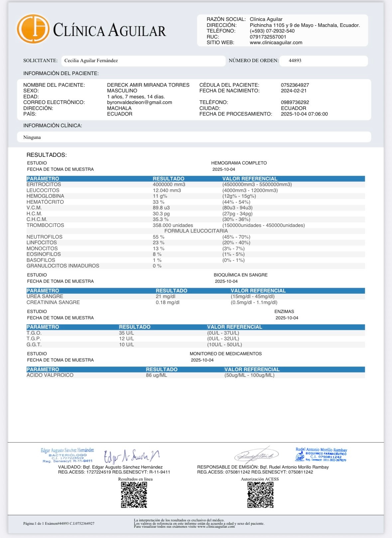Click the email byronvaldezleon@gmail.com
The image size is (392, 538).
tap(140, 102)
